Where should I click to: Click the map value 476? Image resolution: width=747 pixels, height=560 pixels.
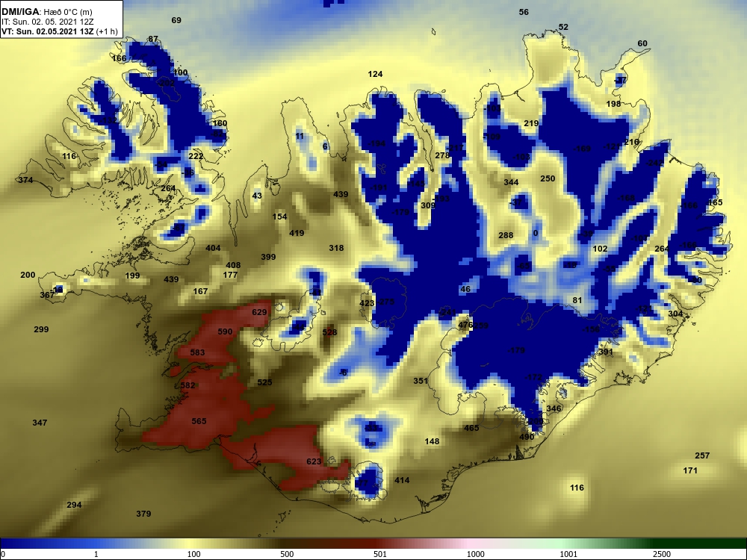[465, 325]
